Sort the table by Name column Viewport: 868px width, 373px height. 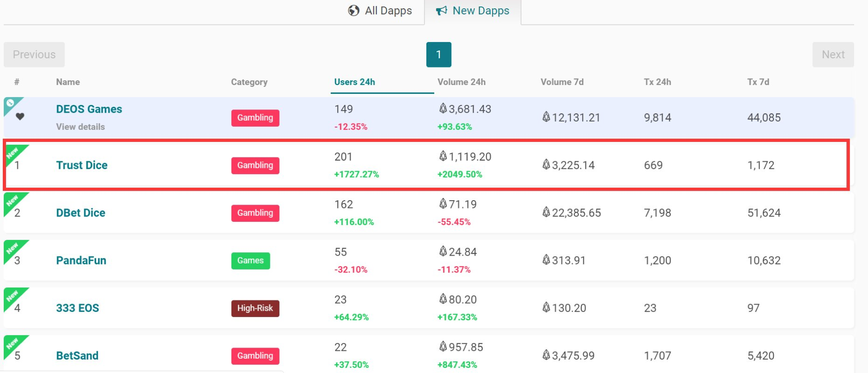68,82
